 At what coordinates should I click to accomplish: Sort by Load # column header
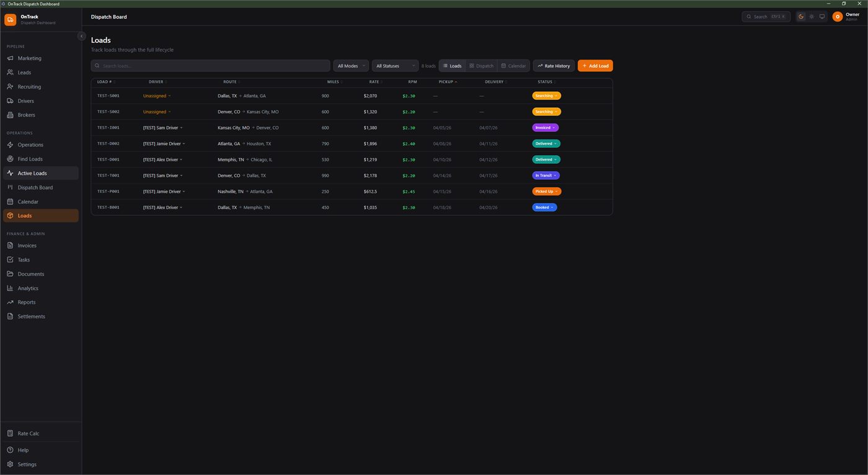tap(106, 82)
